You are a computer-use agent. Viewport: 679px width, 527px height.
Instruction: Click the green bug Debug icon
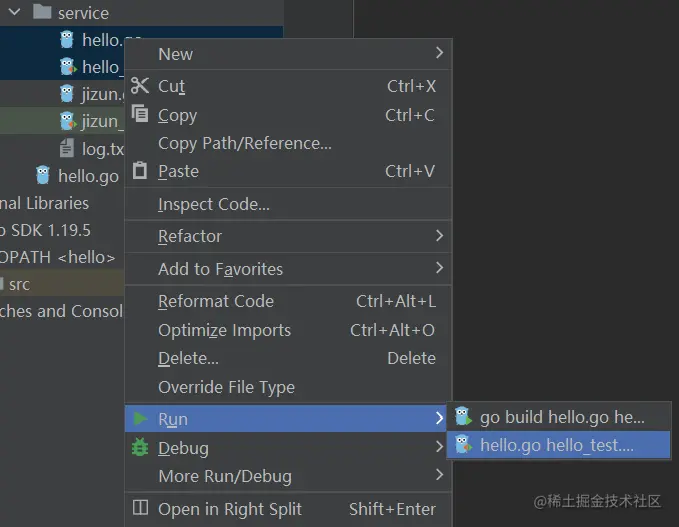(x=140, y=447)
